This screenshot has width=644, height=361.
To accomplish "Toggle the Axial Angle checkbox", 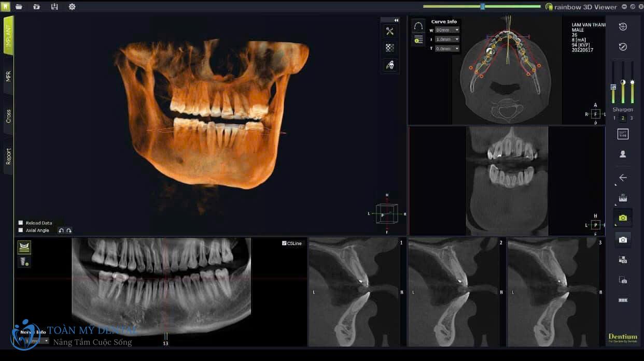I will click(21, 230).
